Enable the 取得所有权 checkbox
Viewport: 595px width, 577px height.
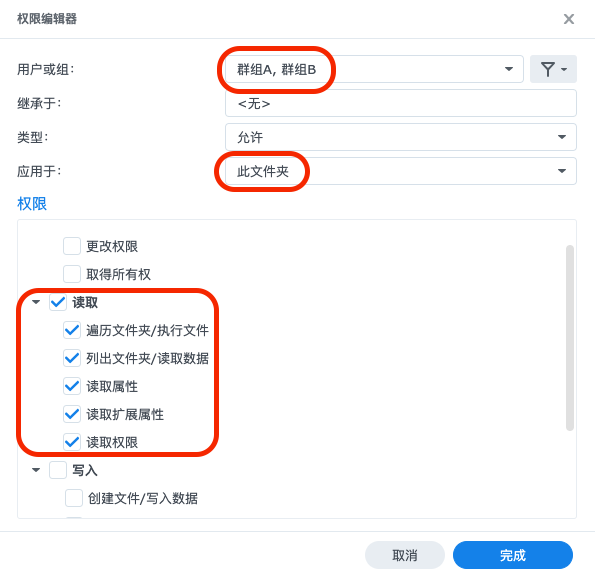coord(72,274)
